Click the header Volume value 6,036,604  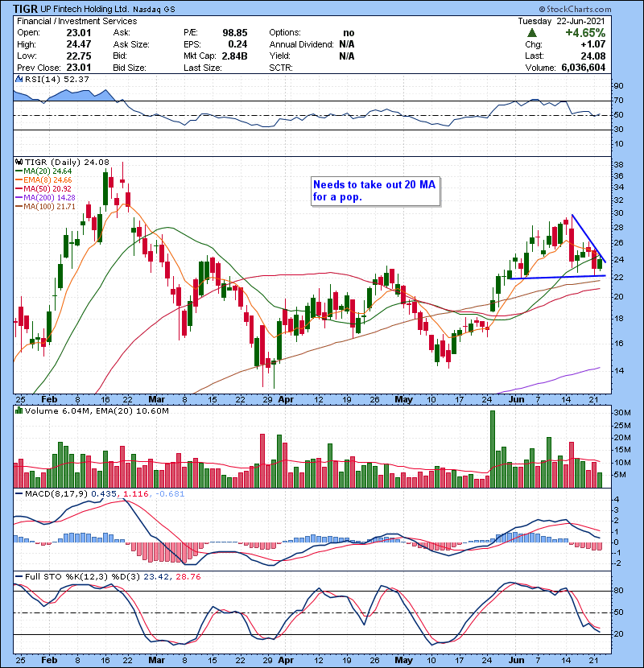tap(583, 68)
